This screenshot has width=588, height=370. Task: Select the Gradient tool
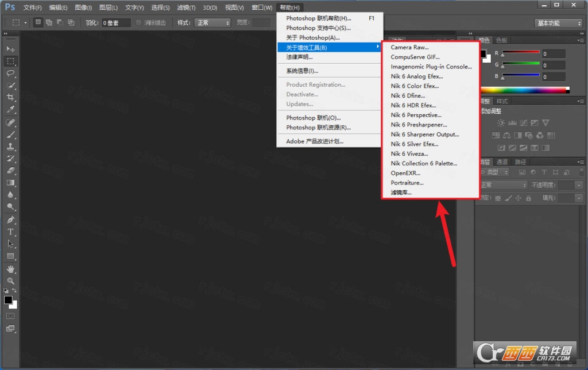click(10, 183)
